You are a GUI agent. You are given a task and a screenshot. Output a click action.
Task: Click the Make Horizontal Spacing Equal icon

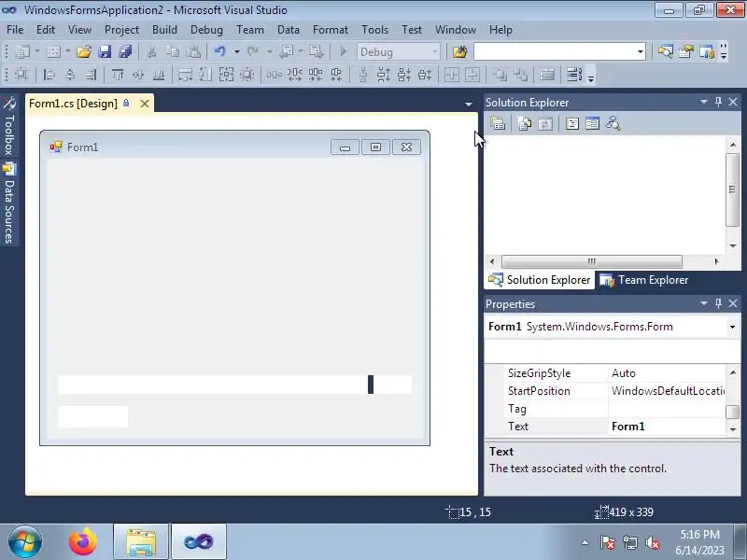click(274, 75)
